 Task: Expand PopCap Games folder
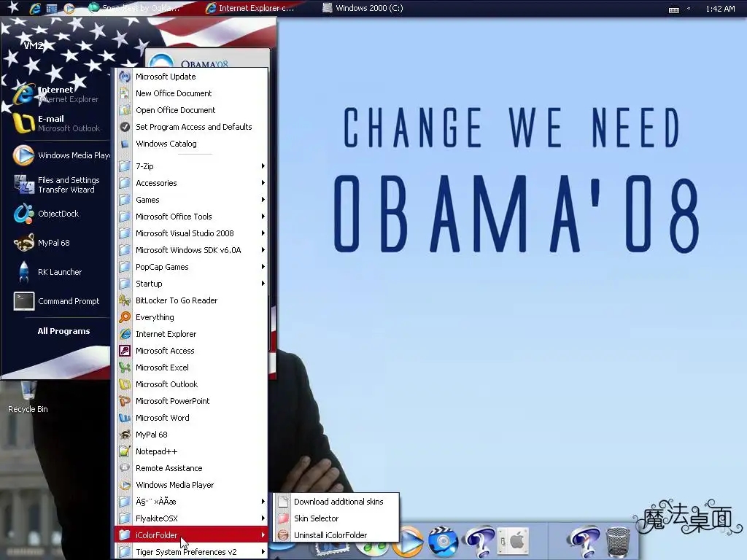click(x=192, y=267)
